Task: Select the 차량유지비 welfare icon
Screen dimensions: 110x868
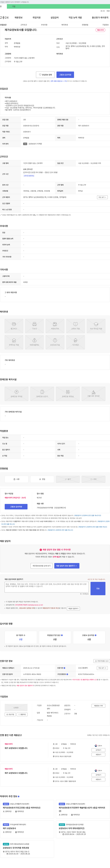Action: (55, 326)
